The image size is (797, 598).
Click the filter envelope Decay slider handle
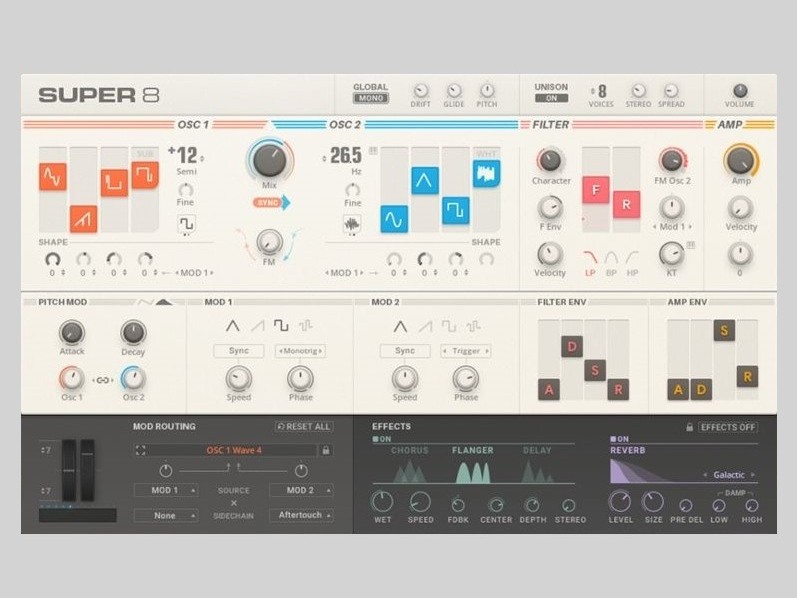click(x=572, y=347)
